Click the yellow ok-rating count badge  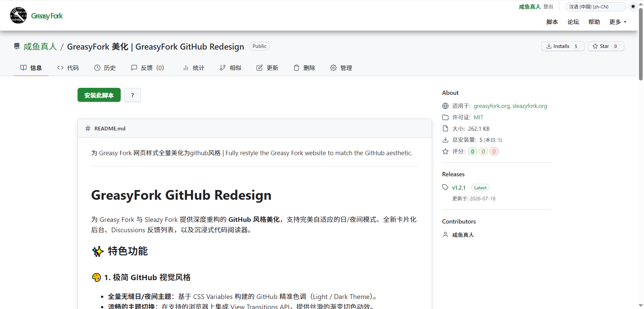coord(483,151)
